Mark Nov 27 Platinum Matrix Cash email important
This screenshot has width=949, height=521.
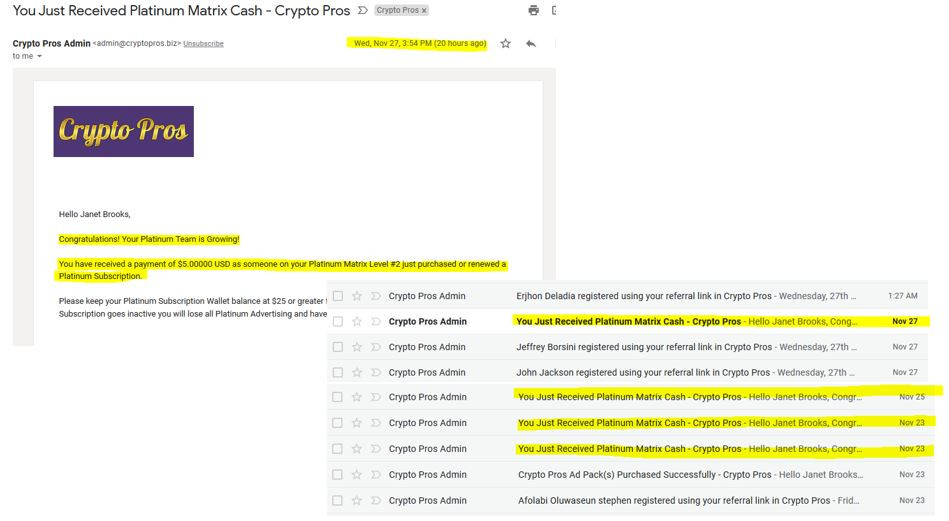[376, 321]
